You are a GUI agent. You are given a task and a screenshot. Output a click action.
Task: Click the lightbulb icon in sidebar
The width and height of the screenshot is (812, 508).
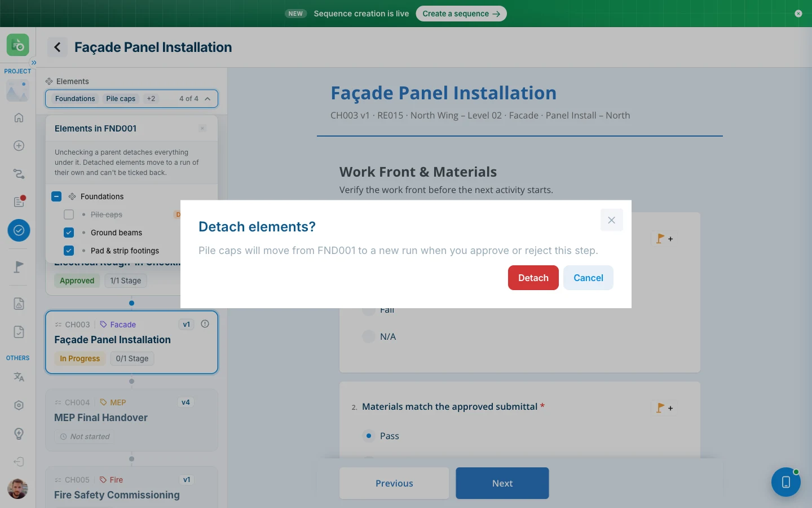(x=19, y=433)
